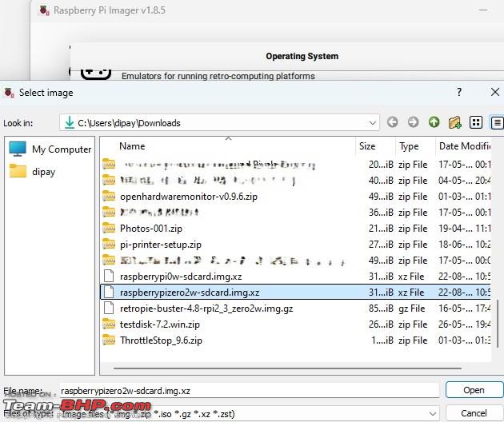Minimize the Raspberry Pi Imager window
504x422 pixels.
483,10
